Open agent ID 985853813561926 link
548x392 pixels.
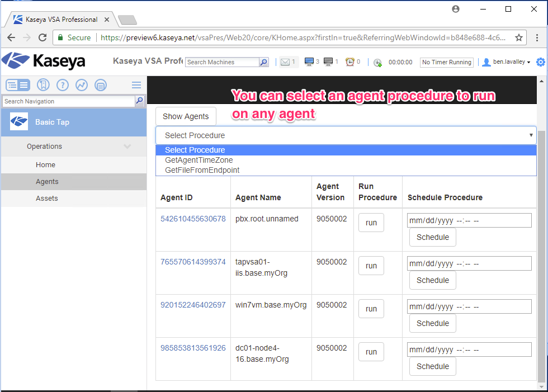193,348
